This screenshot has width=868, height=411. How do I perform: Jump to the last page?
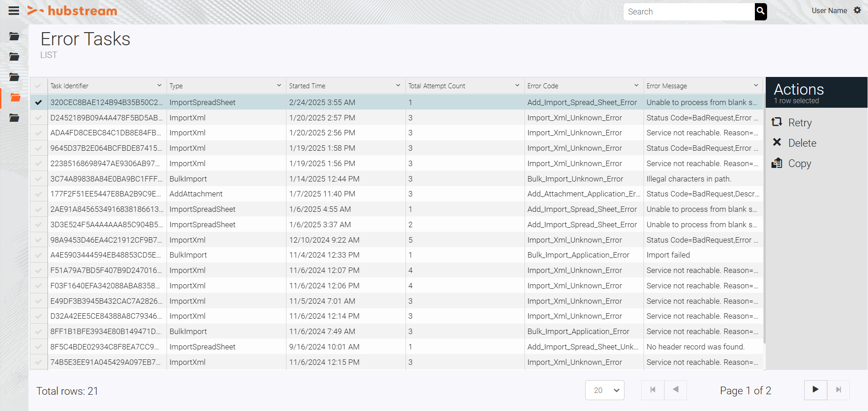pyautogui.click(x=838, y=390)
